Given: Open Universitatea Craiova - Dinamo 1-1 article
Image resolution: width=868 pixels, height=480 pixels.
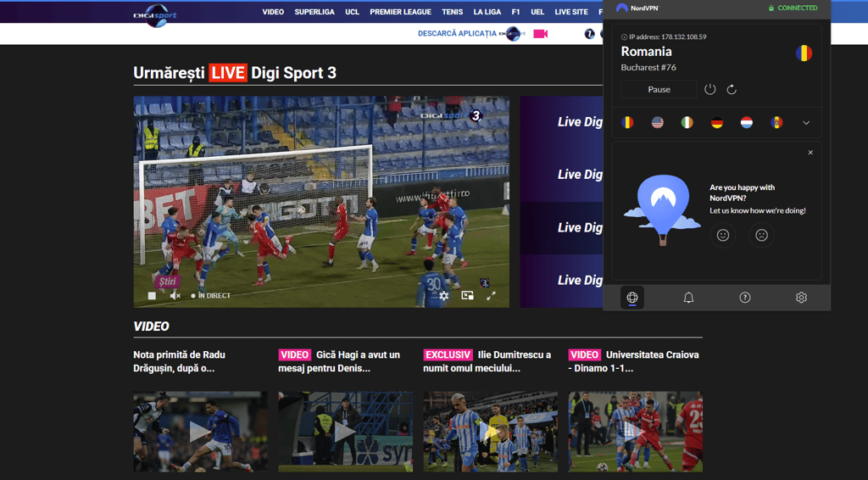Looking at the screenshot, I should click(x=634, y=361).
